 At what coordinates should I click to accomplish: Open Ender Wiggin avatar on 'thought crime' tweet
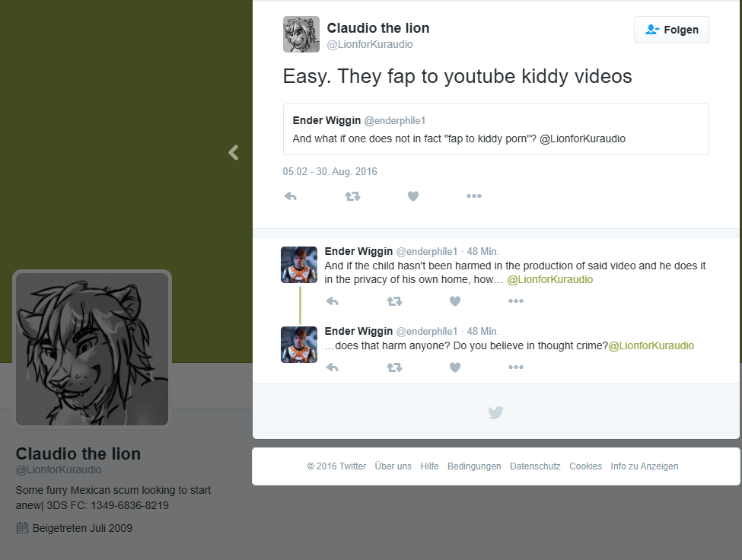coord(299,345)
